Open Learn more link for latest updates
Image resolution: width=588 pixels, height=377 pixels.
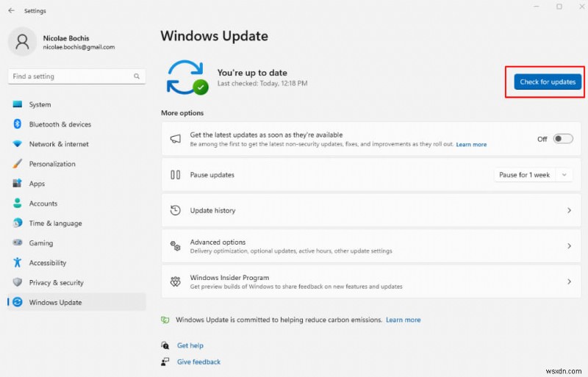(x=471, y=145)
